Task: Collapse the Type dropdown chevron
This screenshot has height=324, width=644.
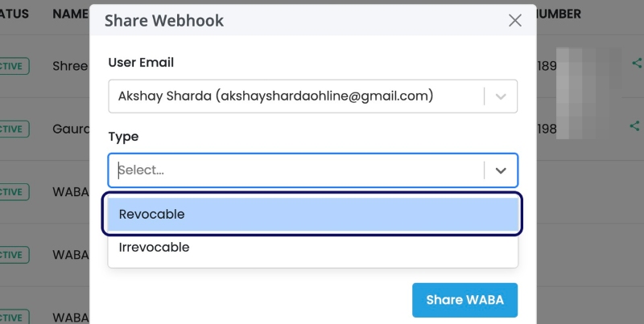Action: (501, 170)
